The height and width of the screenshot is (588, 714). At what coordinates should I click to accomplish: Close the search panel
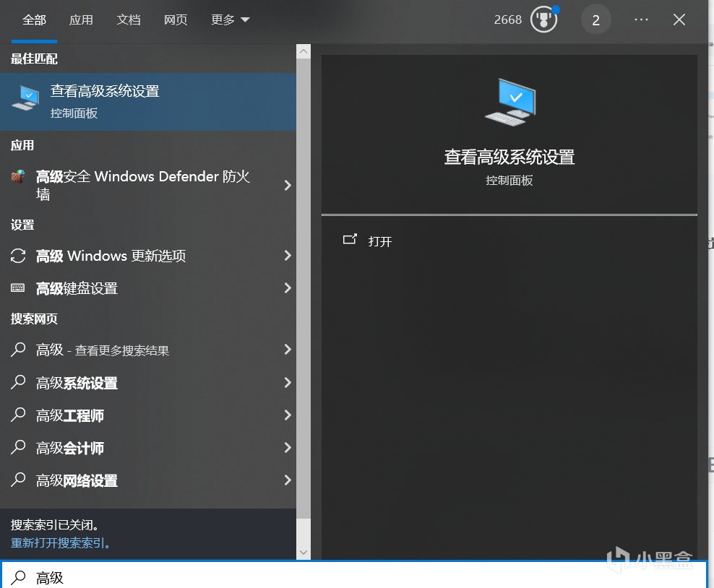tap(679, 20)
